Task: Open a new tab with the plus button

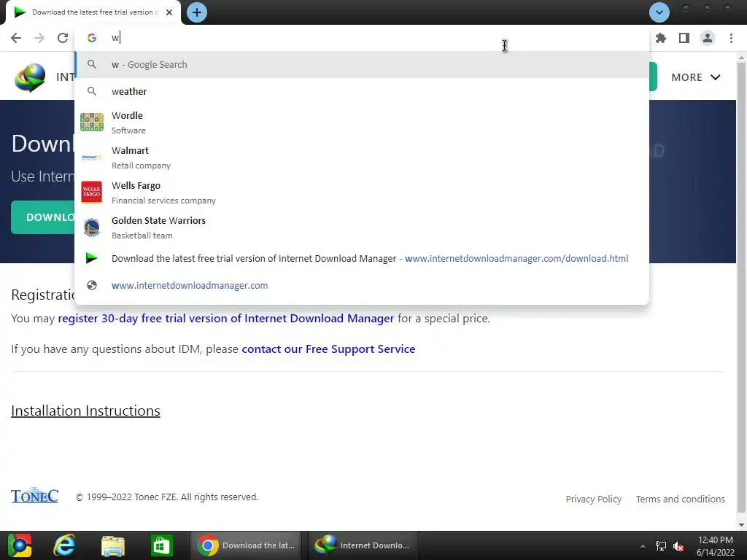Action: pos(197,12)
